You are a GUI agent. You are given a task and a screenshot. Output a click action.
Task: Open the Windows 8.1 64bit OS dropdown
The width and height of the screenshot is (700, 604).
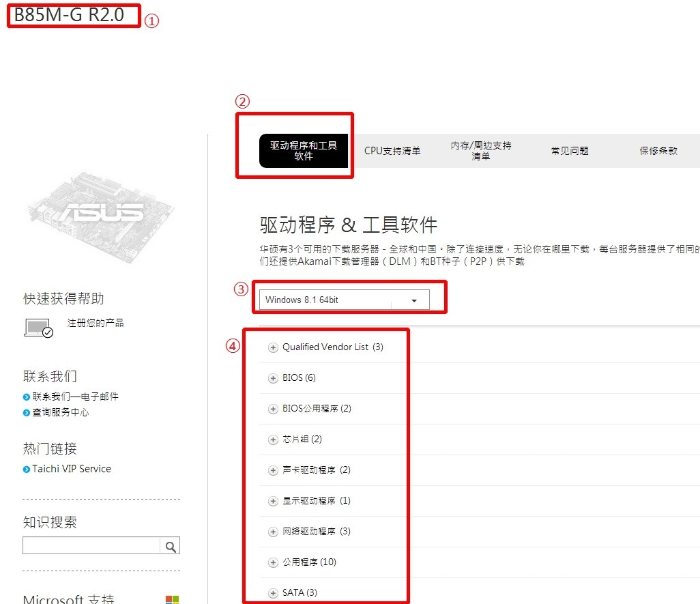tap(344, 300)
